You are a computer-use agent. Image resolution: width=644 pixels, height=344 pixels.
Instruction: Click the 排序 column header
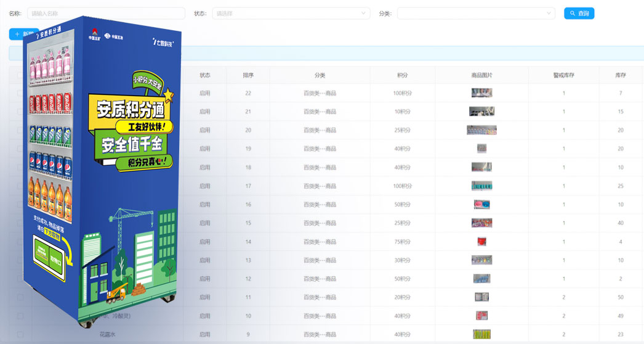[x=248, y=75]
